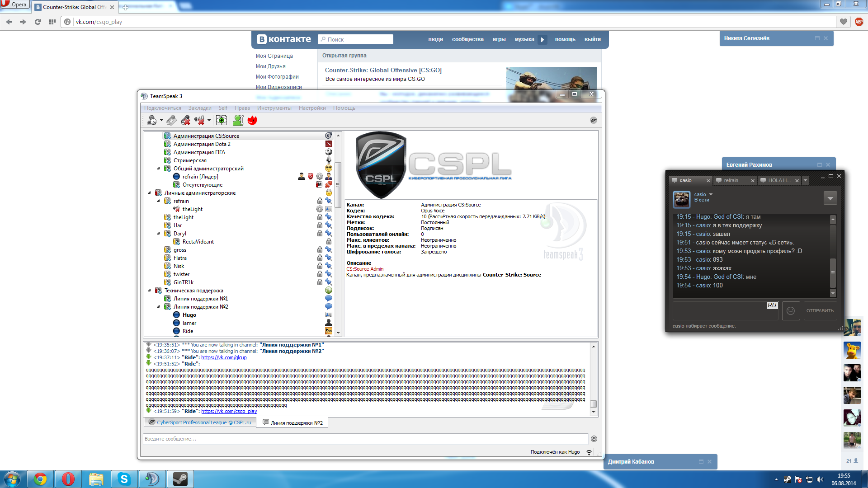
Task: Collapse the Daryl channel
Action: [x=158, y=234]
